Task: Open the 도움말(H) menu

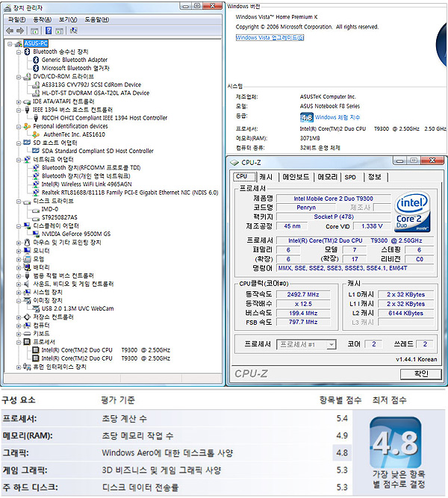Action: click(x=96, y=19)
